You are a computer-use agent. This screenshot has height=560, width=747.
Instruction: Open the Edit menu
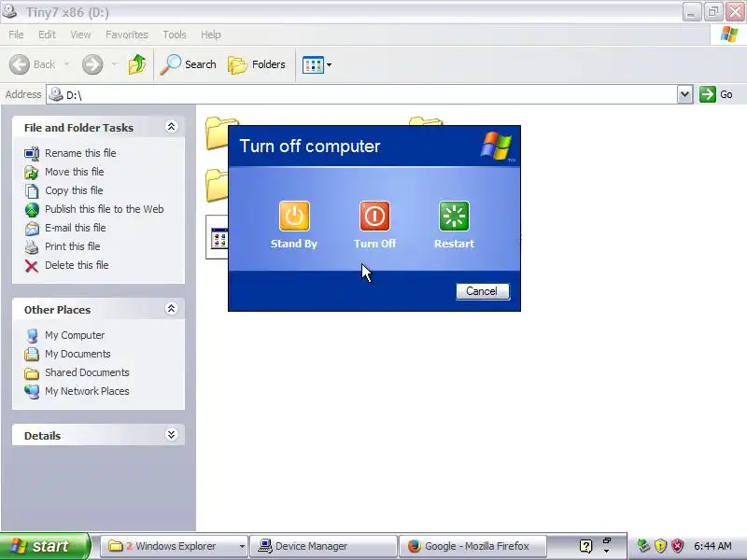coord(47,35)
